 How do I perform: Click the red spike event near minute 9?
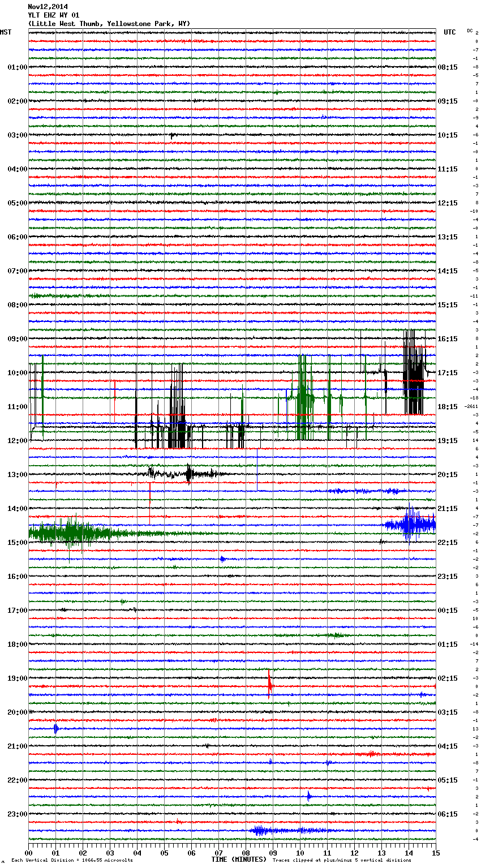coord(270,684)
